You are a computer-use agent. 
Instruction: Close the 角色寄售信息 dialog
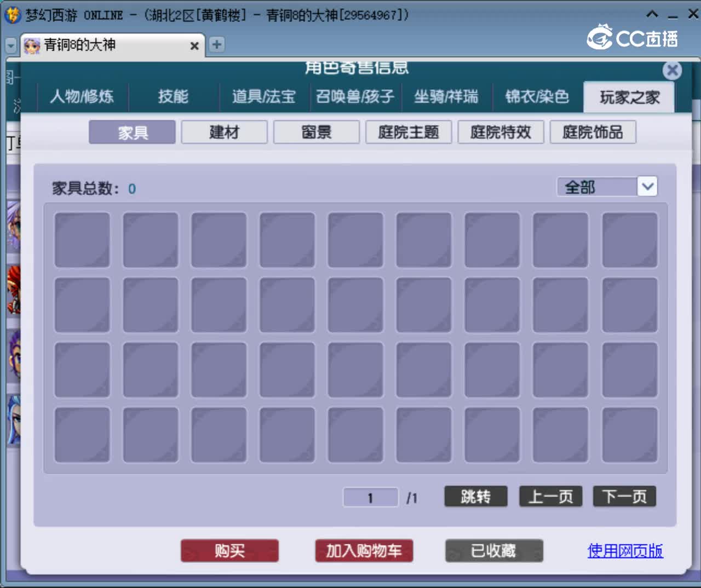click(672, 70)
